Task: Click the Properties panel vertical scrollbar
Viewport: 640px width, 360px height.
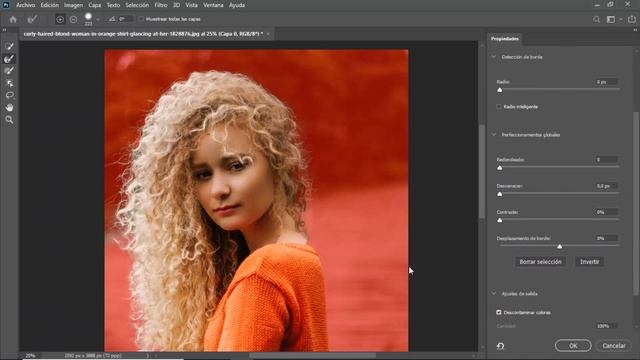Action: pos(635,203)
